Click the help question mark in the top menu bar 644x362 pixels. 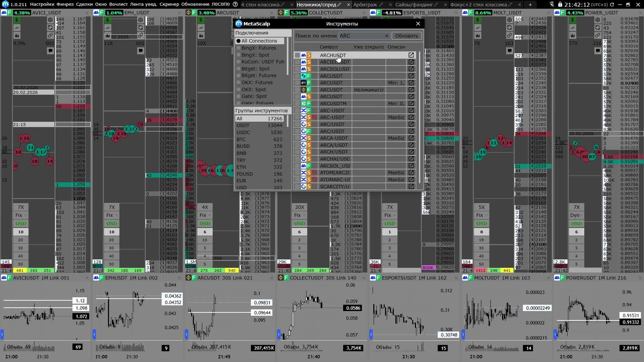(235, 4)
